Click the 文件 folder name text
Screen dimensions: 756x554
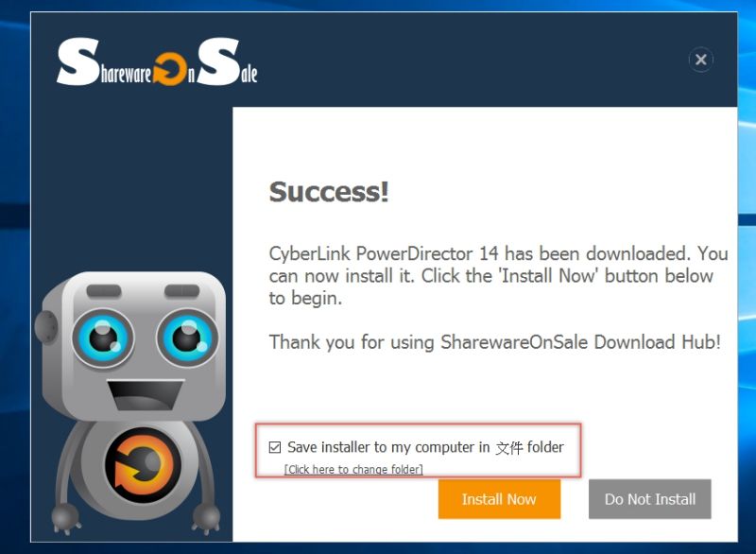click(x=508, y=448)
